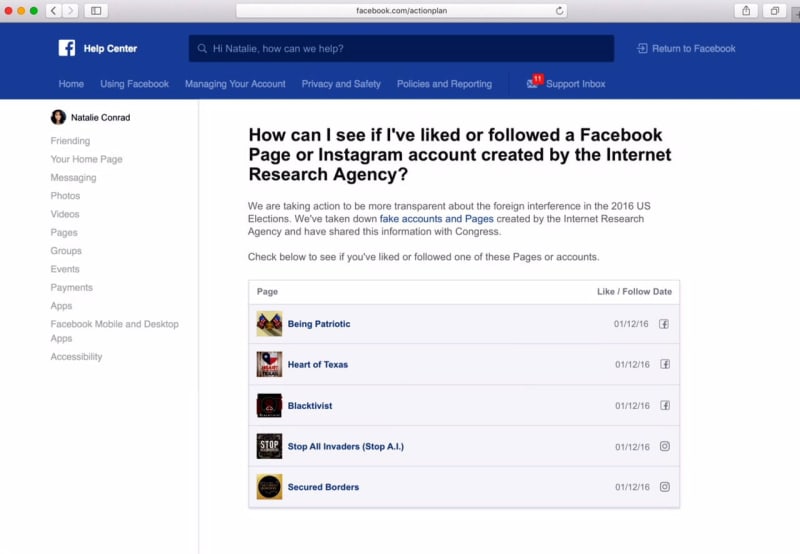Image resolution: width=800 pixels, height=554 pixels.
Task: Open the Blacktivist page link
Action: click(310, 406)
